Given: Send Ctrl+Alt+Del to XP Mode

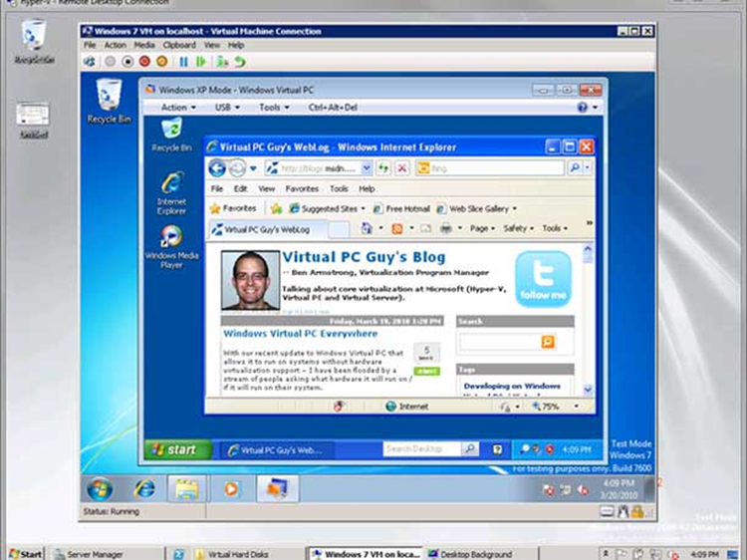Looking at the screenshot, I should tap(335, 108).
